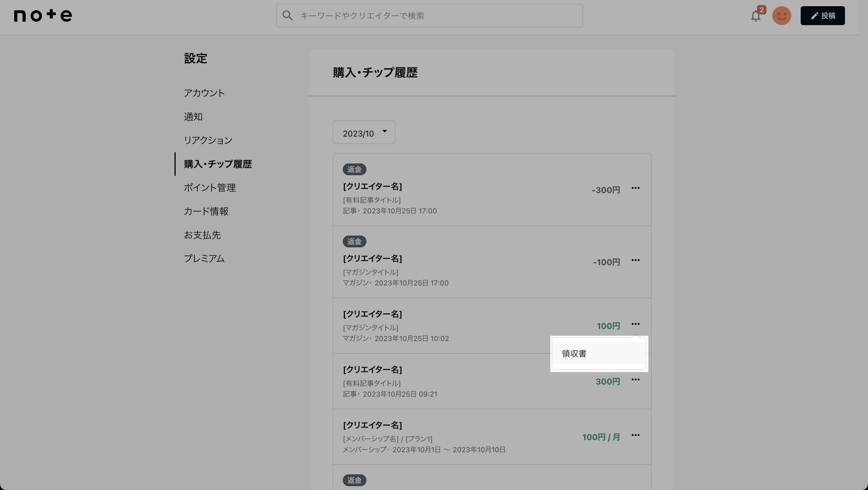This screenshot has height=490, width=868.
Task: Switch to リアクション settings
Action: (208, 140)
